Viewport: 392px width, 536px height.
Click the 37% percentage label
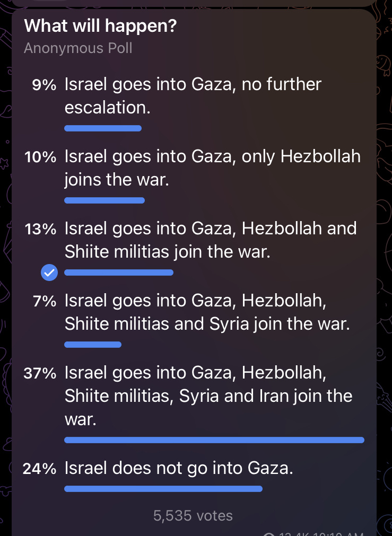40,373
